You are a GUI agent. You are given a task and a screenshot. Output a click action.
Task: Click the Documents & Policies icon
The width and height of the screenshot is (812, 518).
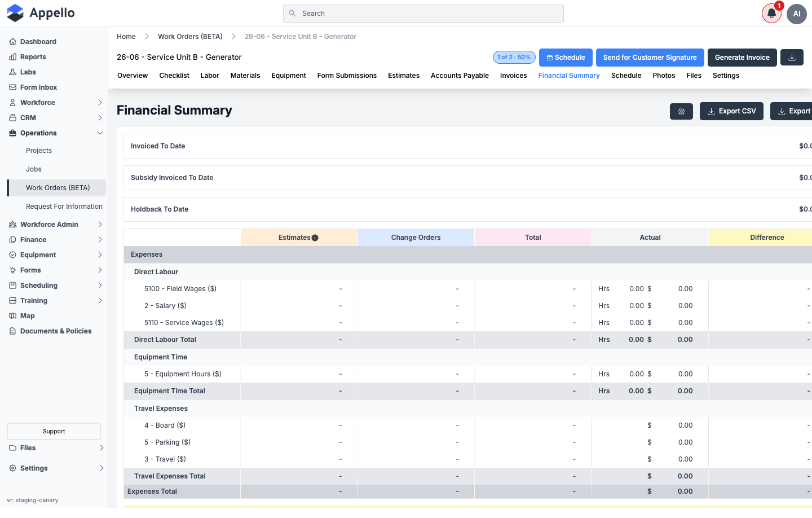coord(12,331)
